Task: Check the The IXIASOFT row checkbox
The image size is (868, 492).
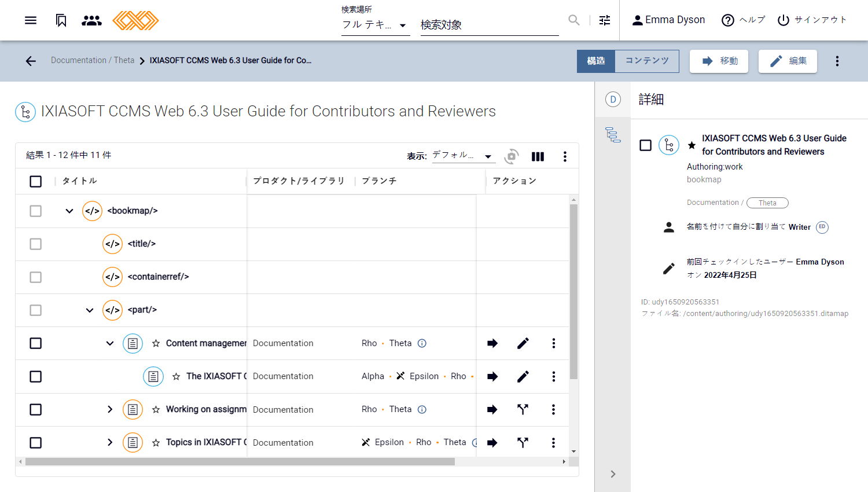Action: tap(36, 376)
